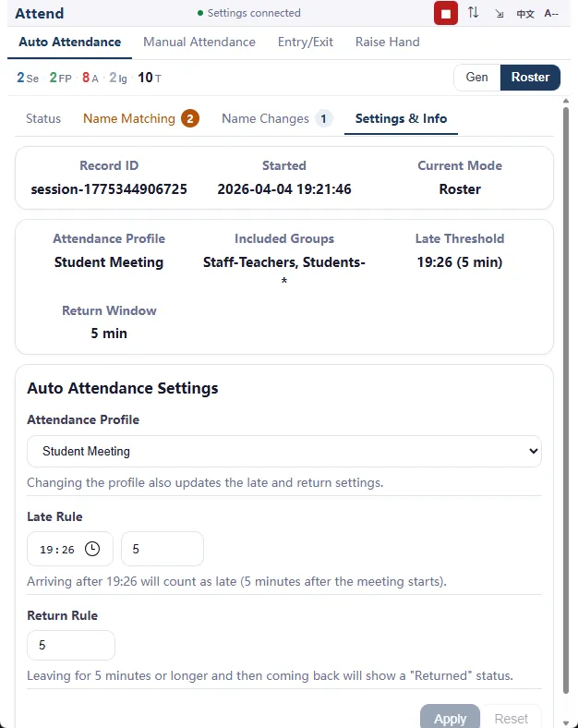Open the Name Changes sub-tab
The image size is (578, 728).
tap(277, 118)
